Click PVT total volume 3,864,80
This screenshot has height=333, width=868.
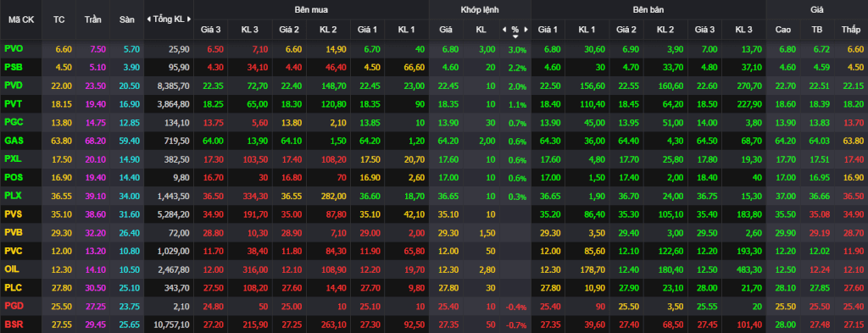tap(173, 104)
